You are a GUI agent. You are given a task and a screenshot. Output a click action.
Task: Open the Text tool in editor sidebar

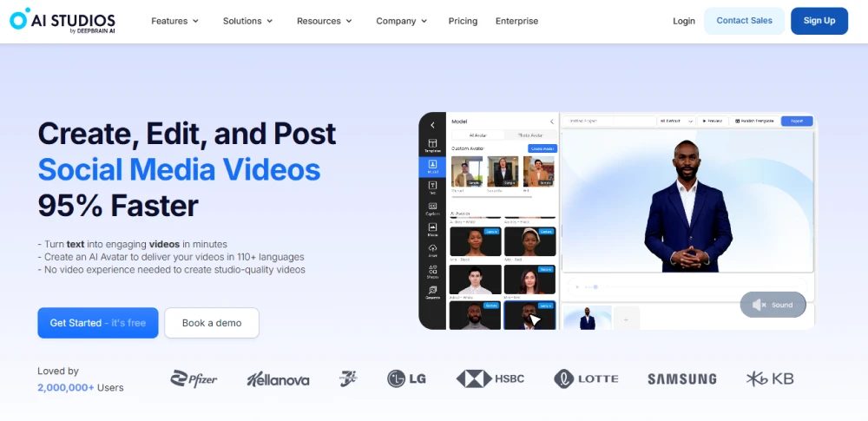click(x=432, y=187)
